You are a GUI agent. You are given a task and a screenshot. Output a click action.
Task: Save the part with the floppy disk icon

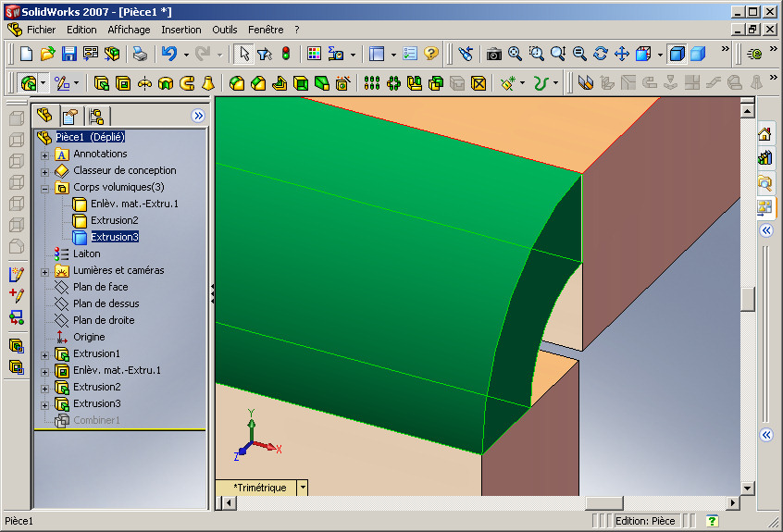[68, 54]
